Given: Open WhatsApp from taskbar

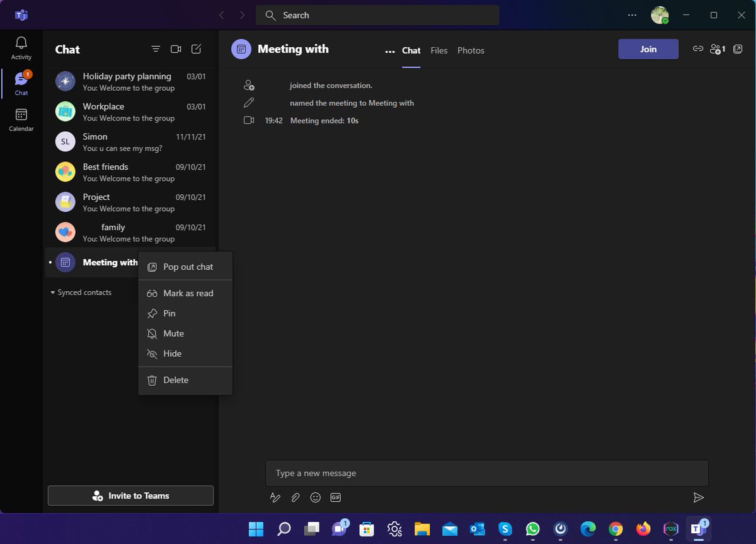Looking at the screenshot, I should (533, 529).
